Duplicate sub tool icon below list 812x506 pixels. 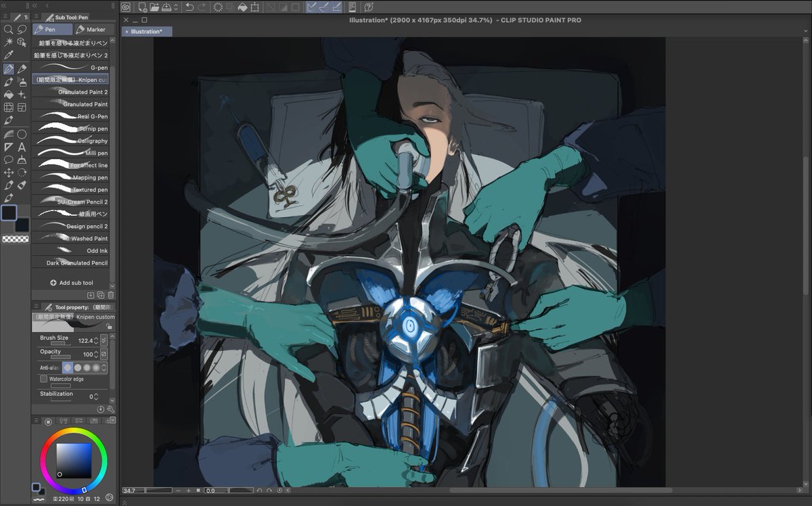tap(101, 295)
